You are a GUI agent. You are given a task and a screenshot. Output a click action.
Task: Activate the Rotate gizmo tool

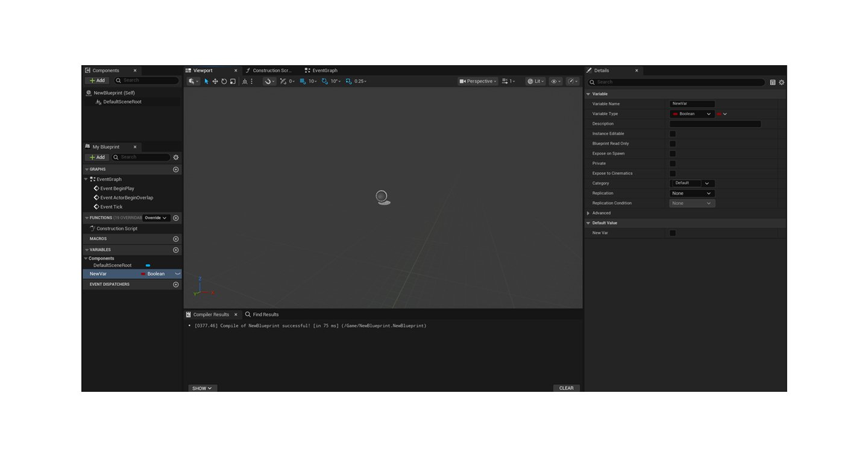click(x=224, y=81)
